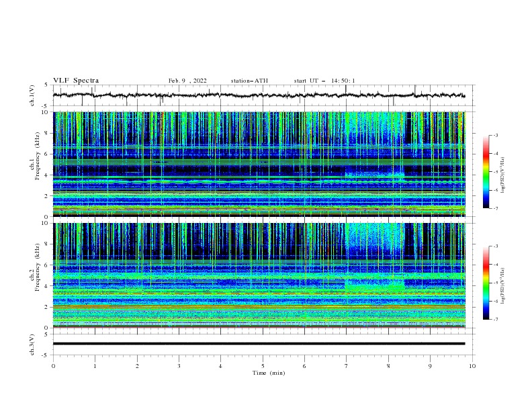Click time axis tick label "8"

(x=388, y=366)
